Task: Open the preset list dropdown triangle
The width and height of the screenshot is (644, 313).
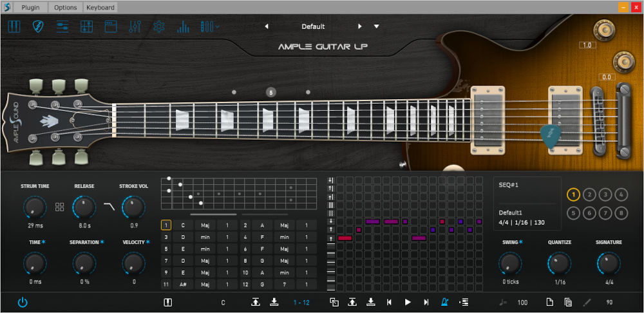Action: [x=376, y=26]
